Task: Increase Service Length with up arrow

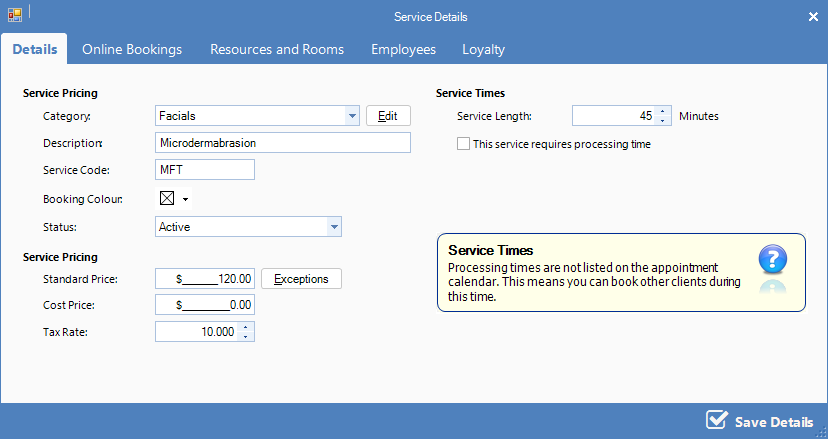Action: [x=661, y=111]
